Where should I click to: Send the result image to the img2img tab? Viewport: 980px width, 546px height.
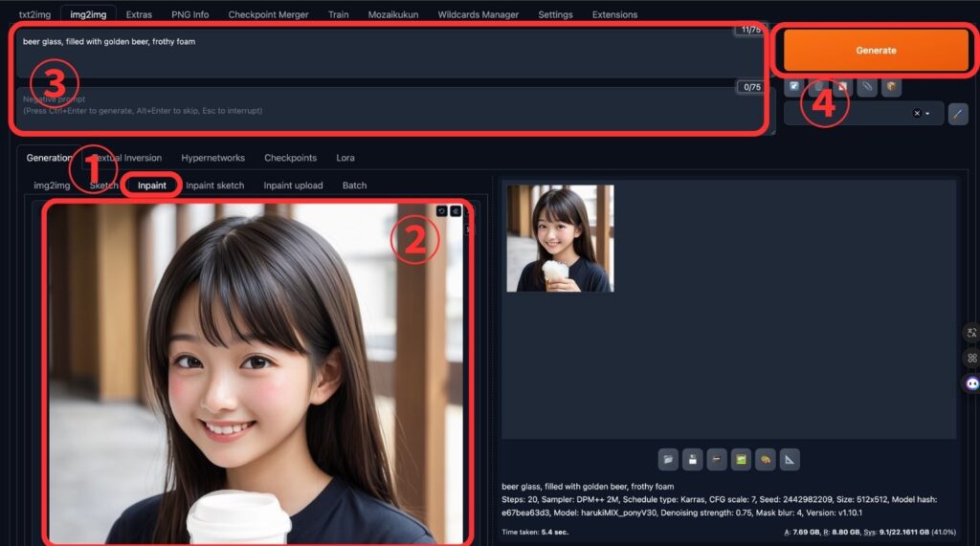click(741, 461)
